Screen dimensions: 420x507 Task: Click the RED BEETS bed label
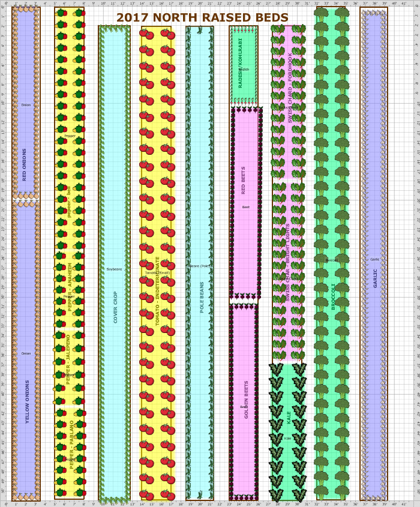(x=243, y=180)
